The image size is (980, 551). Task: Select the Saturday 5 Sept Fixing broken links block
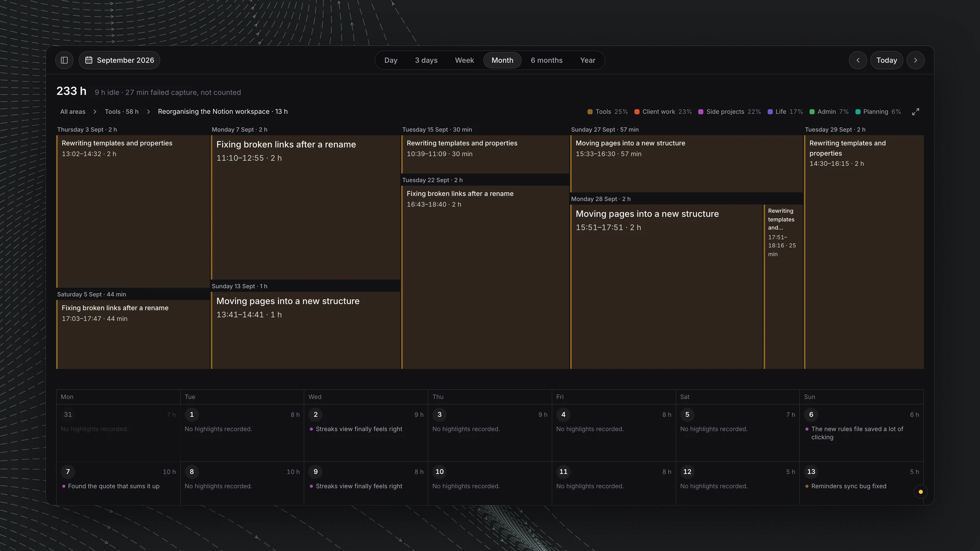pyautogui.click(x=133, y=334)
